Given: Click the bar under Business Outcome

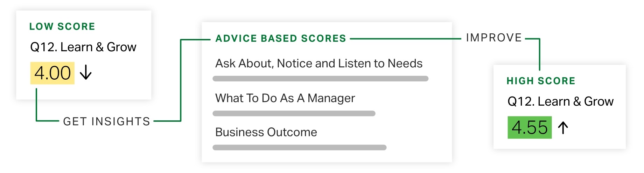Looking at the screenshot, I should point(300,147).
